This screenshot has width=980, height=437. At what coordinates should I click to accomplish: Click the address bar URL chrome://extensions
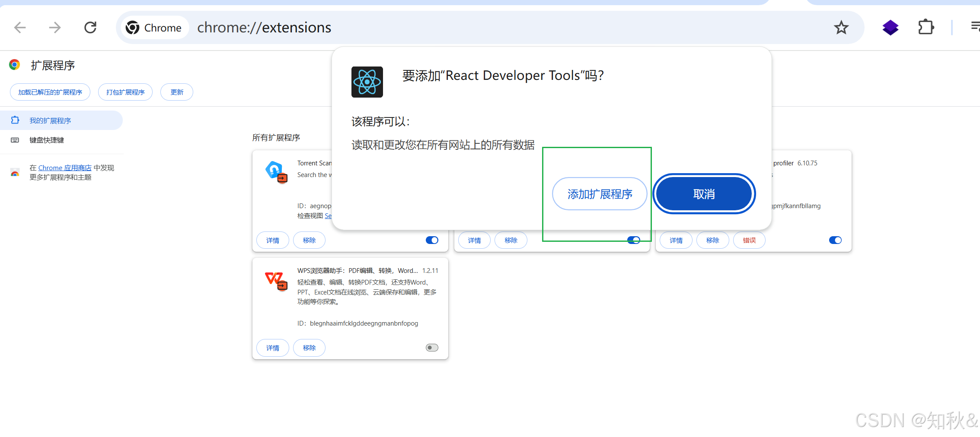pyautogui.click(x=264, y=28)
